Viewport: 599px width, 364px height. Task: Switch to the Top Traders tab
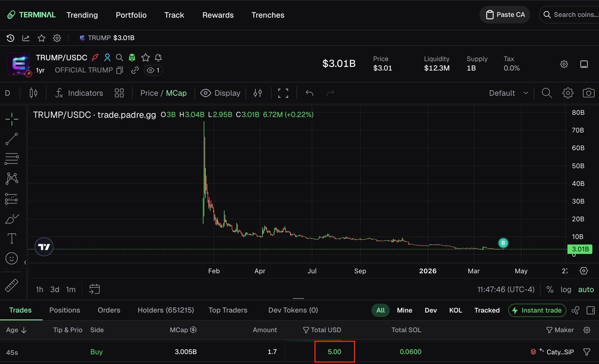(x=228, y=310)
